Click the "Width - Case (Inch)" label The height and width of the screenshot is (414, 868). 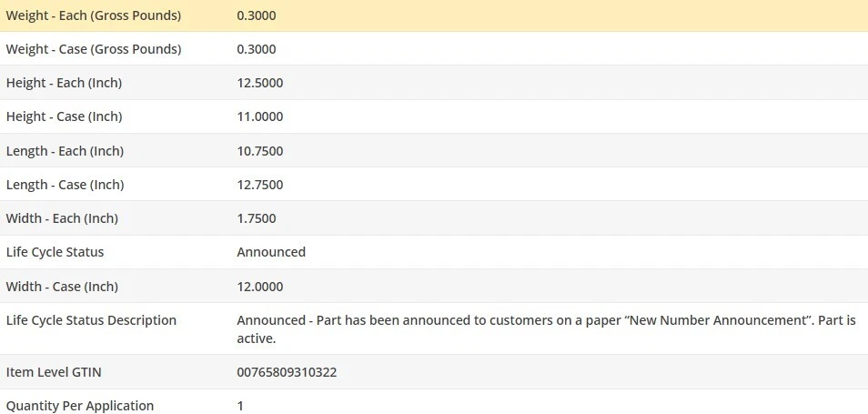(x=62, y=287)
